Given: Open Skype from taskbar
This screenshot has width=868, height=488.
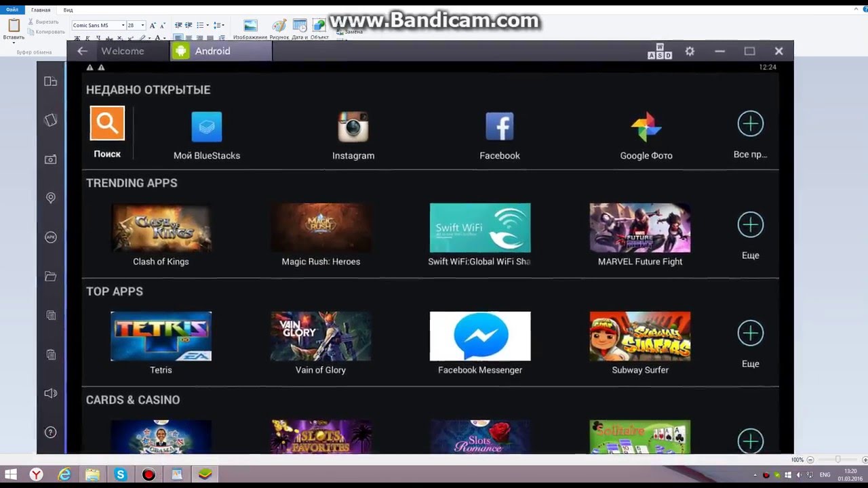Looking at the screenshot, I should coord(121,474).
